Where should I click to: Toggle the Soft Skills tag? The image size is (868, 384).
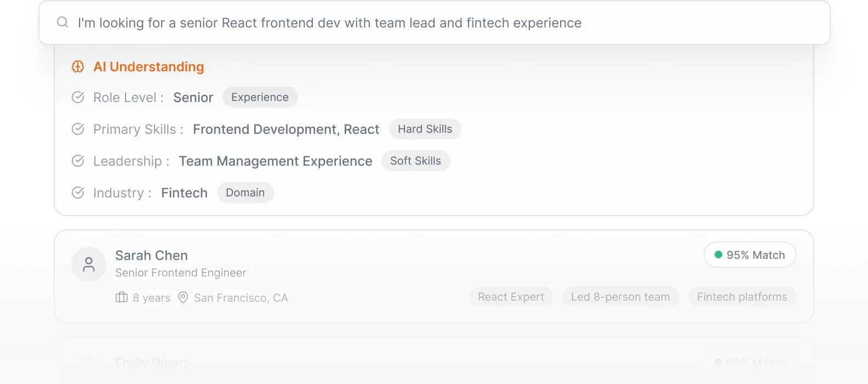click(415, 161)
